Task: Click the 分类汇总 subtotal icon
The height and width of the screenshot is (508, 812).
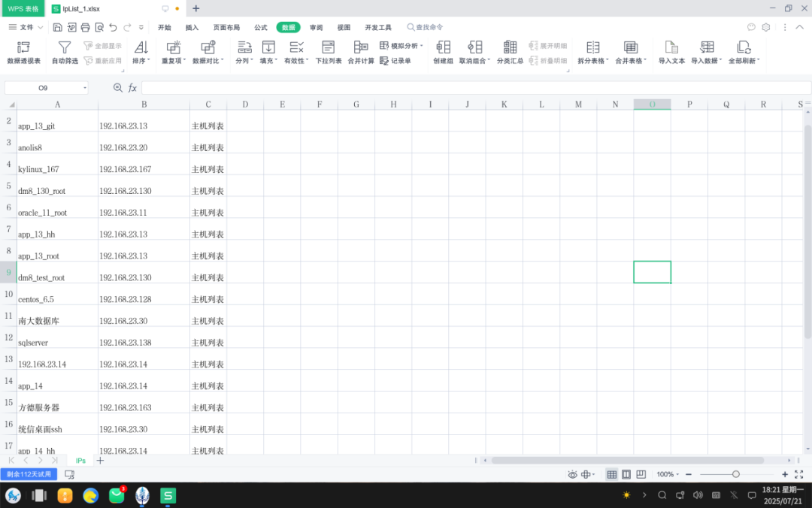Action: (510, 47)
